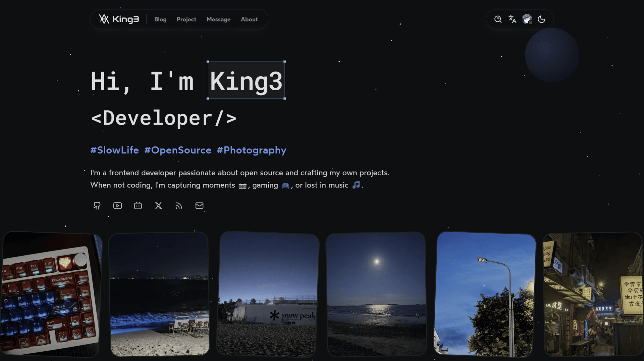This screenshot has height=361, width=644.
Task: Click the user avatar in the header
Action: pos(527,19)
